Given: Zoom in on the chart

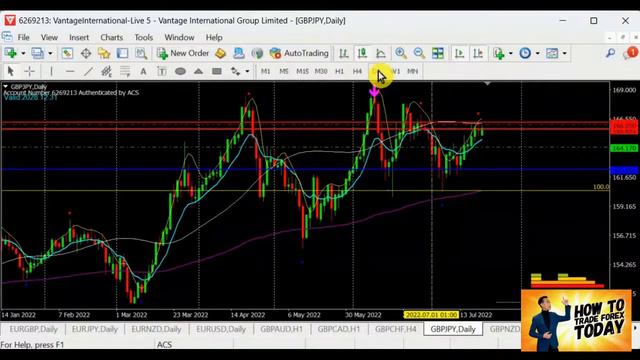Looking at the screenshot, I should [x=401, y=53].
